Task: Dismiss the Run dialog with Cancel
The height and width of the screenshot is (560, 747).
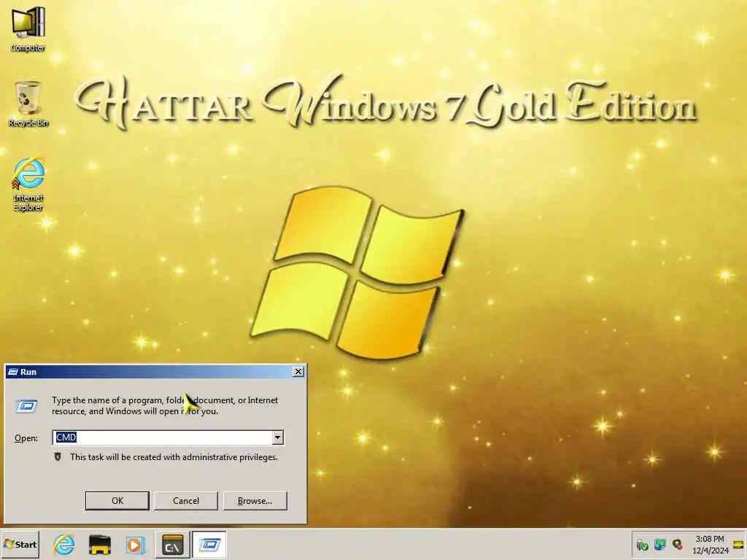Action: point(186,500)
